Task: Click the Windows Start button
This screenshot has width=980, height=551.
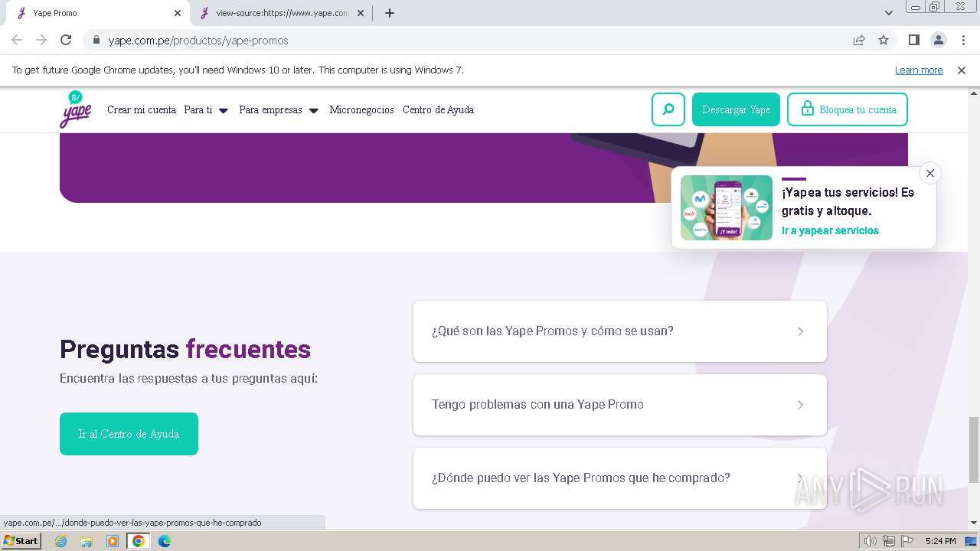Action: pyautogui.click(x=21, y=541)
